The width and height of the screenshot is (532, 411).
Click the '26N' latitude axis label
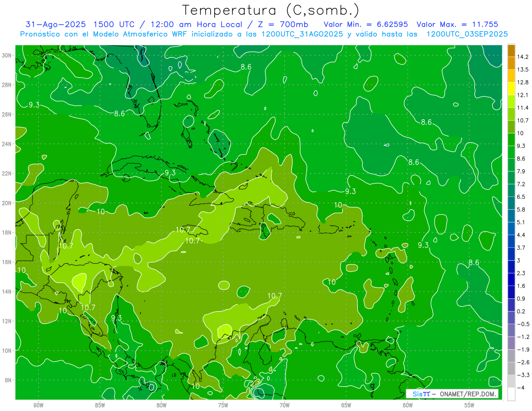pyautogui.click(x=7, y=114)
